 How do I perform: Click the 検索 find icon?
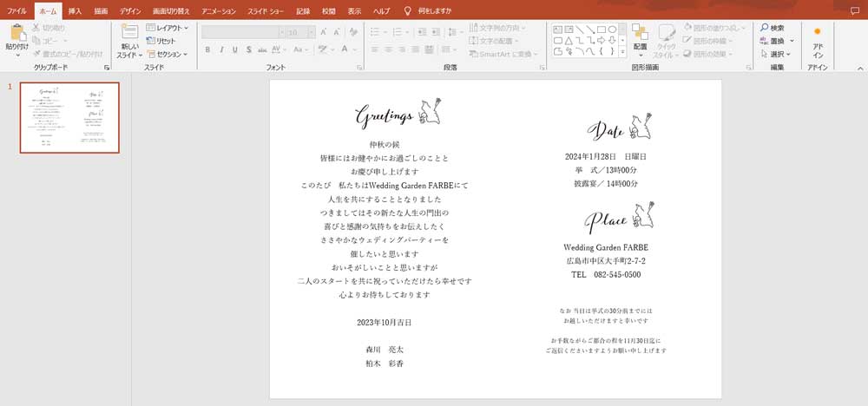(772, 28)
